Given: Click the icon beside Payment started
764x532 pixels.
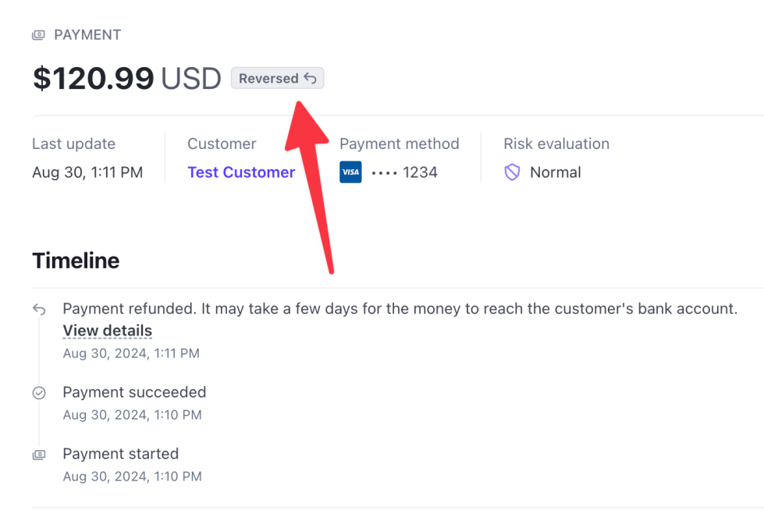Looking at the screenshot, I should 39,455.
